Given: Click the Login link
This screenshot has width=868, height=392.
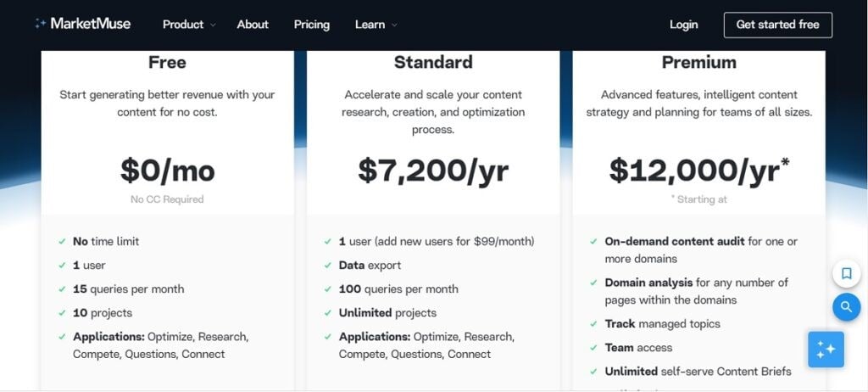Looking at the screenshot, I should pyautogui.click(x=684, y=25).
